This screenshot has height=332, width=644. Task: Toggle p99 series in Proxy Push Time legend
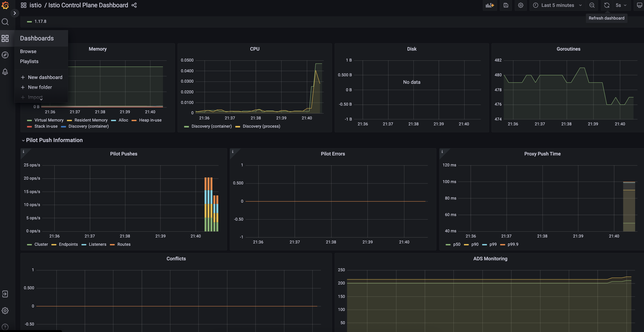click(x=493, y=244)
